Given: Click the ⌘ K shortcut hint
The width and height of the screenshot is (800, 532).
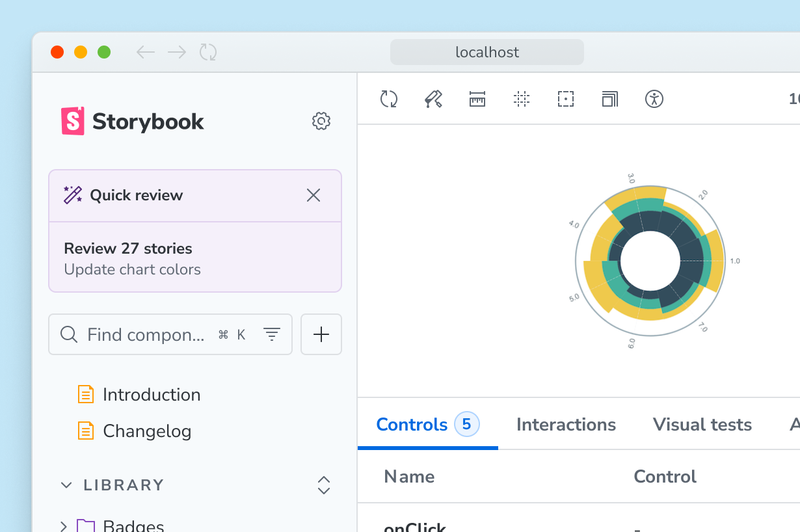Looking at the screenshot, I should [x=232, y=334].
